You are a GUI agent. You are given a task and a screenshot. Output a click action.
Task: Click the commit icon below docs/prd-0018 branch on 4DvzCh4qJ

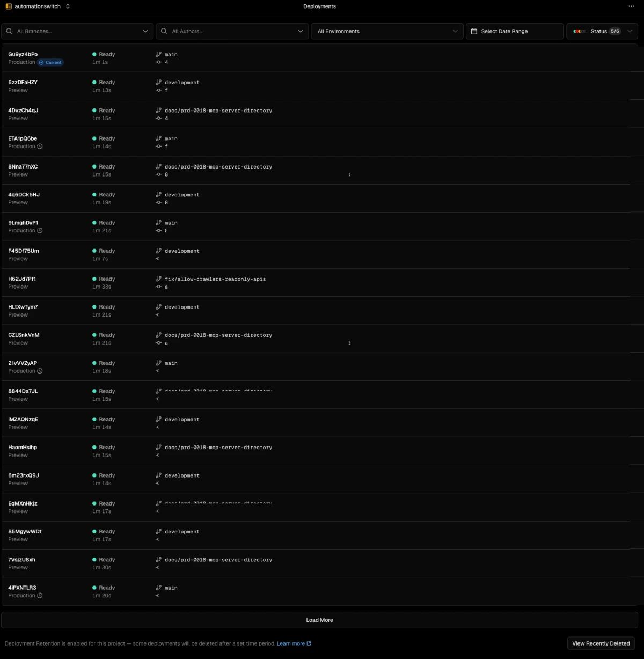[158, 118]
